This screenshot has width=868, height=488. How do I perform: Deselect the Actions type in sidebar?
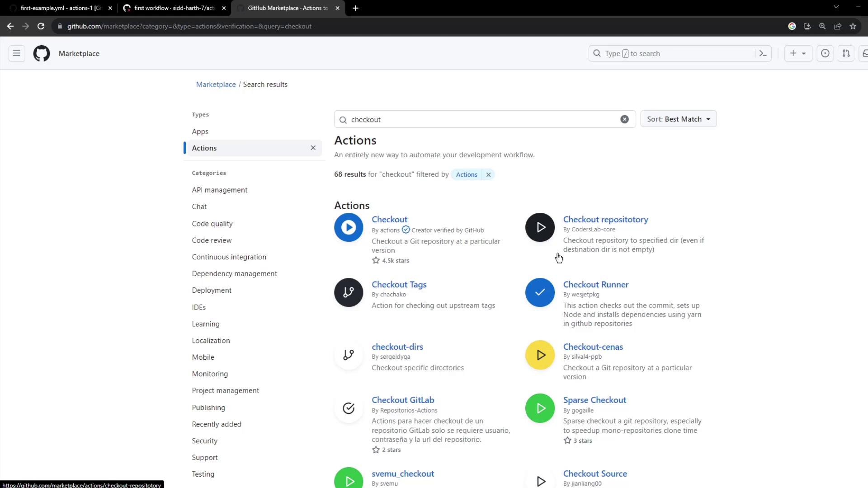point(313,148)
